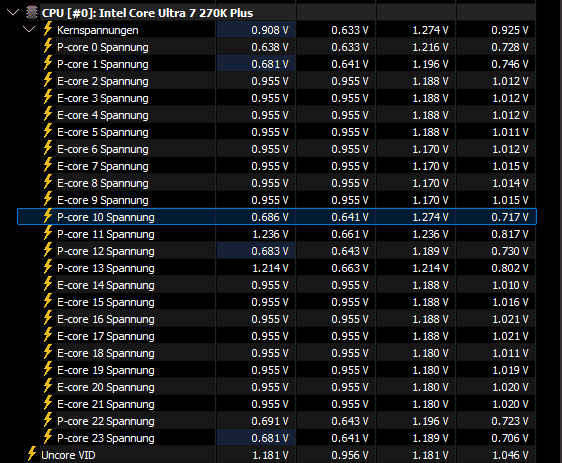The image size is (562, 463).
Task: Click P-core 10 maximum value 1.274 V
Action: tap(430, 217)
